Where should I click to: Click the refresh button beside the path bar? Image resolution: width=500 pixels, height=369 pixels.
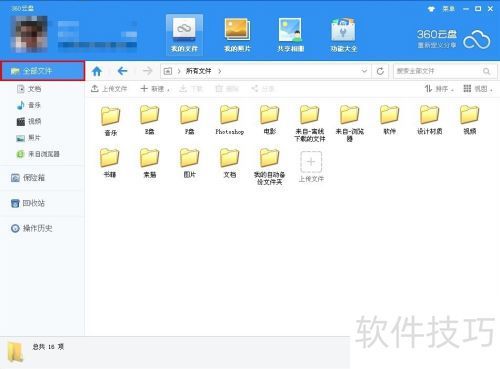380,71
